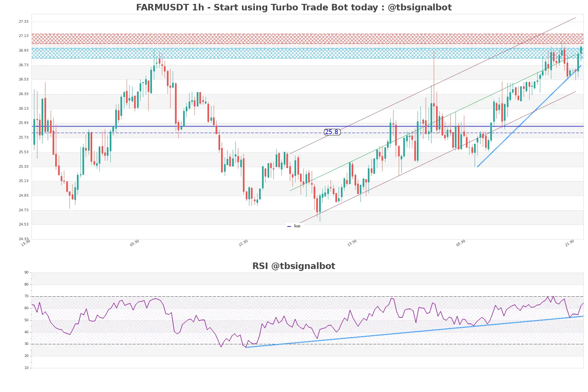Screen dimensions: 588x392
Task: Click the RSI 10 axis label
Action: [26, 368]
